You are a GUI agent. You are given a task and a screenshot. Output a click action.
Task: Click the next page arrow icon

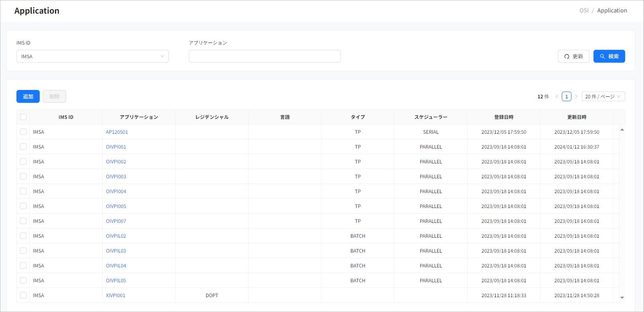point(576,96)
